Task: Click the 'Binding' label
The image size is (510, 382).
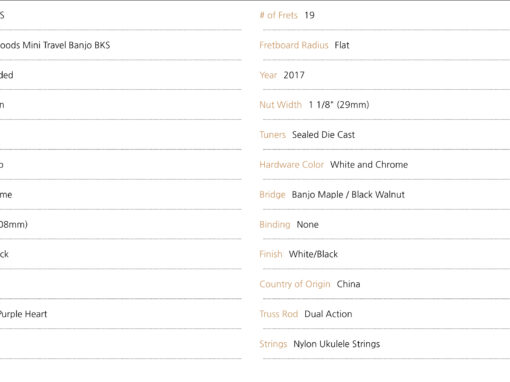Action: pyautogui.click(x=275, y=225)
